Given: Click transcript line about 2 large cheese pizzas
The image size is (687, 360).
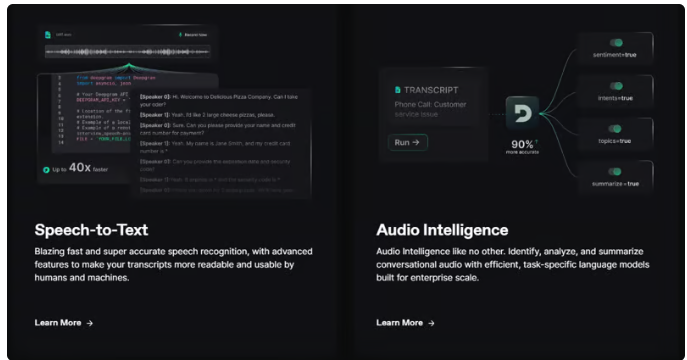Looking at the screenshot, I should pyautogui.click(x=207, y=115).
